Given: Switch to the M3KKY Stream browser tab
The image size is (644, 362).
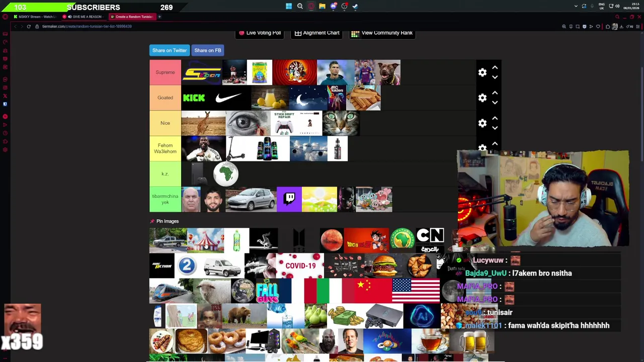Looking at the screenshot, I should tap(36, 17).
